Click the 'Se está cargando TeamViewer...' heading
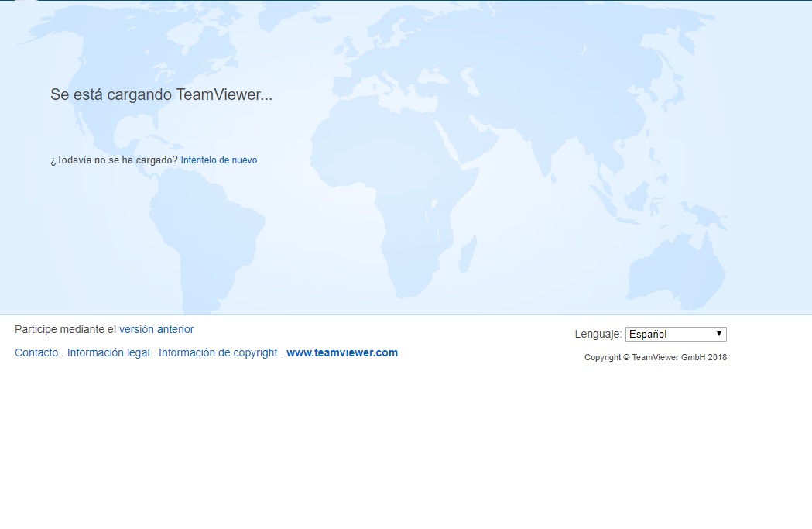 (x=161, y=94)
